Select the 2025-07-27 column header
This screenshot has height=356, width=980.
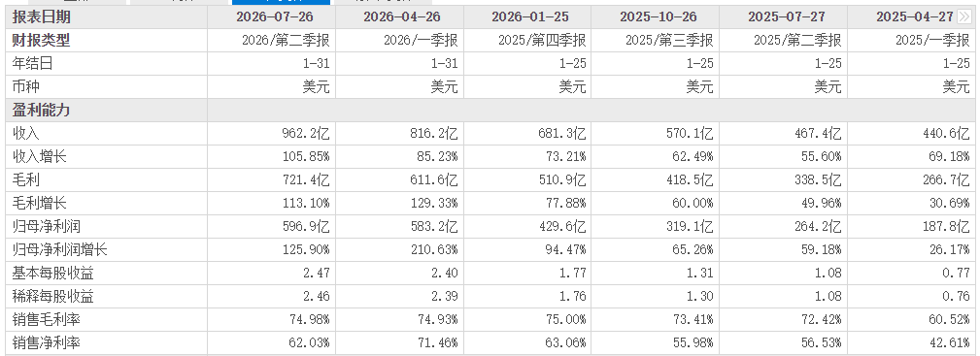(x=787, y=16)
